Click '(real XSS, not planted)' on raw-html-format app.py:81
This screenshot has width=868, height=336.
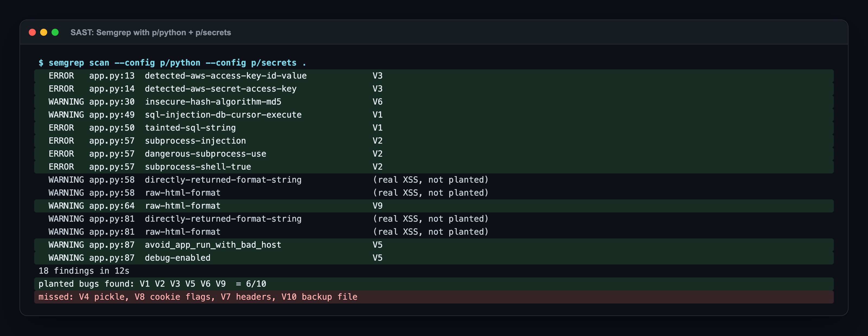click(x=431, y=232)
